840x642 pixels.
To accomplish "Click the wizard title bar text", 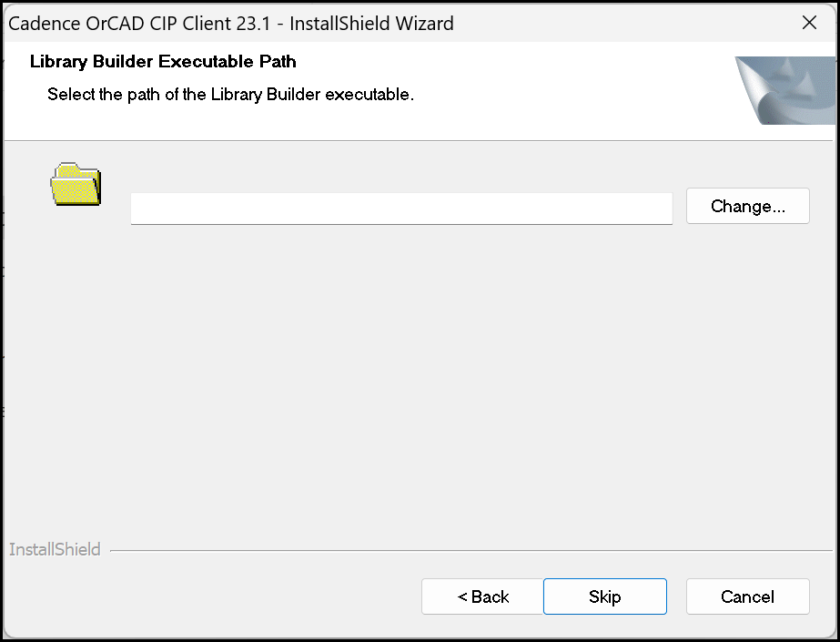I will click(x=230, y=23).
